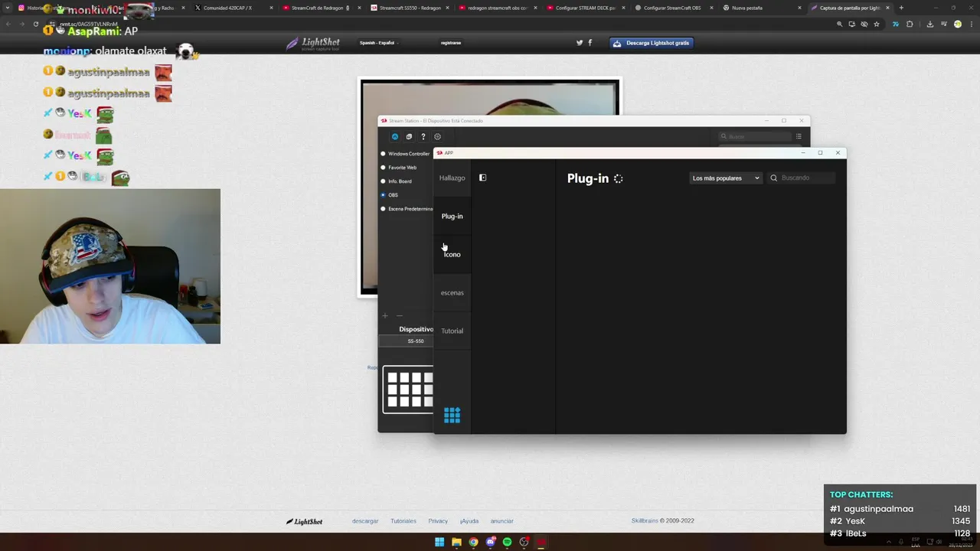Click the blue up-arrow icon in Stream Station toolbar
980x551 pixels.
pos(395,137)
